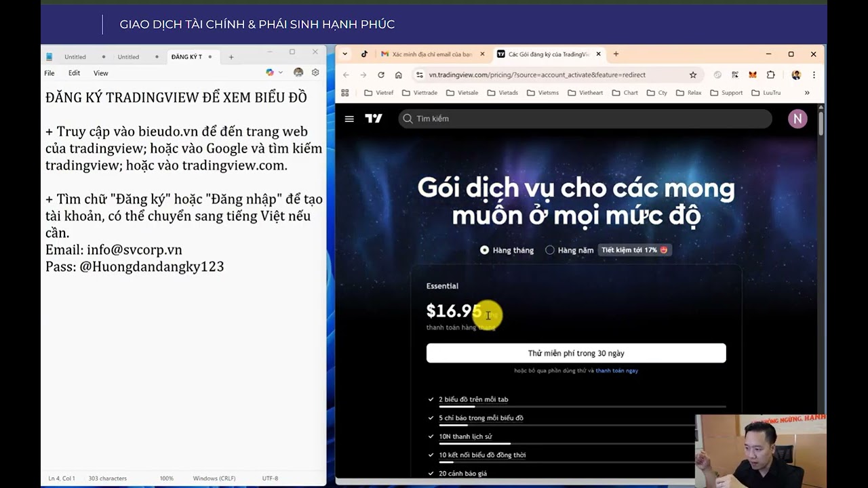Switch to the Gmail Xác minh địa chỉ tab
The width and height of the screenshot is (868, 488).
click(x=432, y=54)
